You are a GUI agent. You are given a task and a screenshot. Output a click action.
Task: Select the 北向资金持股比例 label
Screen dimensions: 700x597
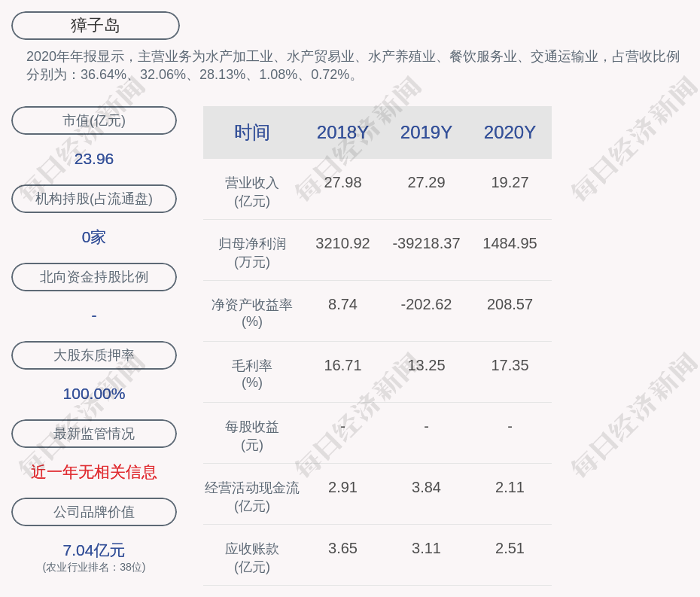tap(94, 277)
